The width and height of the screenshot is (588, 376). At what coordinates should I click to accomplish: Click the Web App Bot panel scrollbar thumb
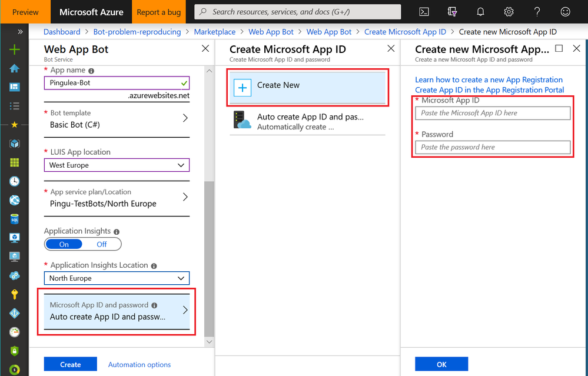click(210, 259)
